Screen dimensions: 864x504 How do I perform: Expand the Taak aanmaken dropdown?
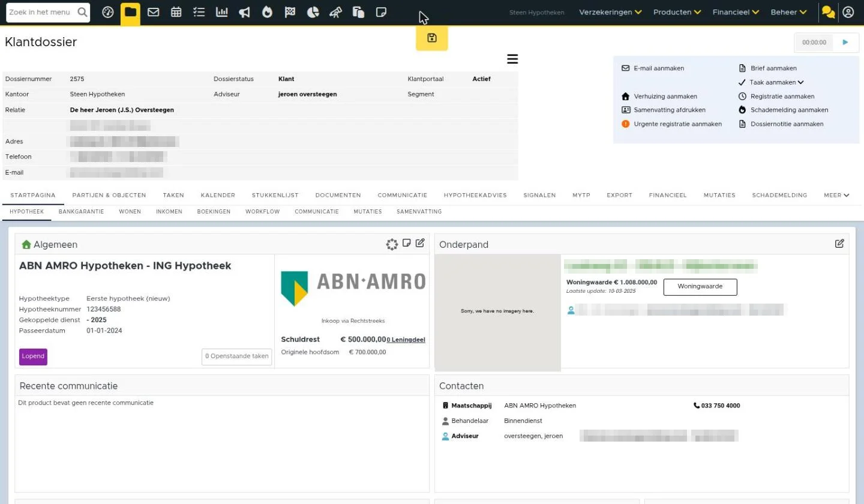point(776,82)
